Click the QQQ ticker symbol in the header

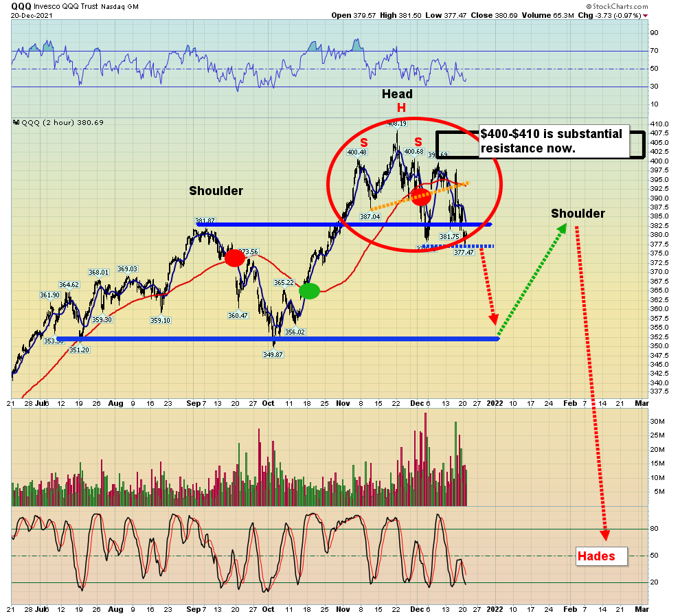pyautogui.click(x=21, y=5)
